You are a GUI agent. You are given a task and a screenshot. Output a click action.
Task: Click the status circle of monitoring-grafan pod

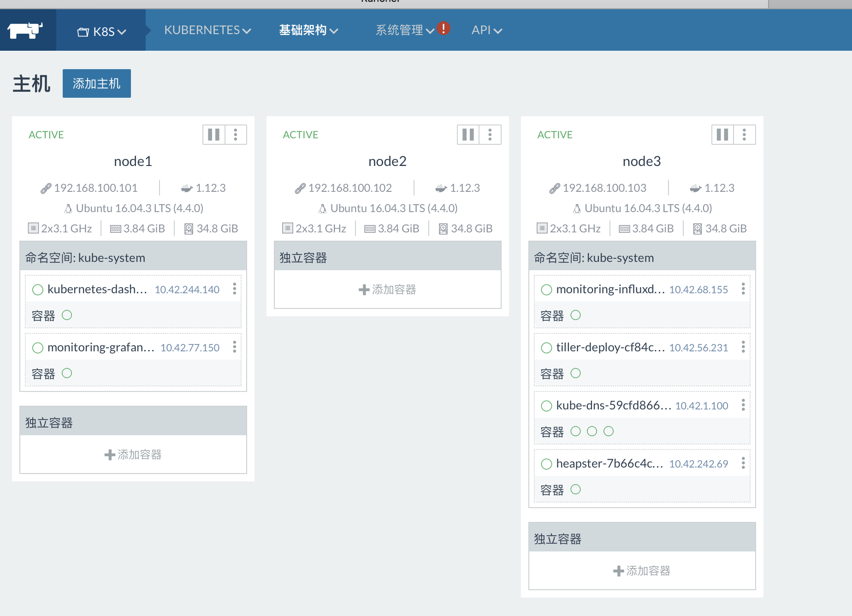tap(38, 348)
